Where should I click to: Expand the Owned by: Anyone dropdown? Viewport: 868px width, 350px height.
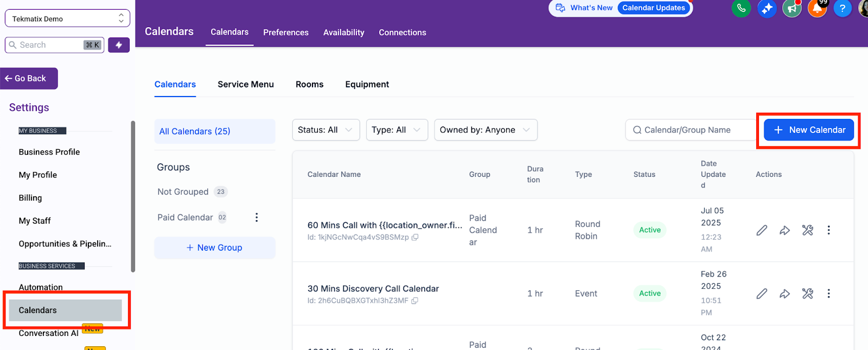(486, 130)
